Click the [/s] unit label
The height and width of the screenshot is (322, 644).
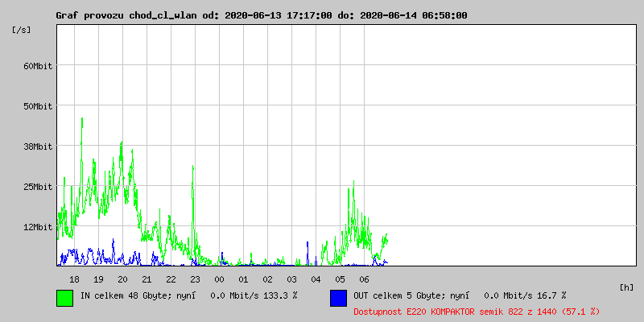[22, 30]
